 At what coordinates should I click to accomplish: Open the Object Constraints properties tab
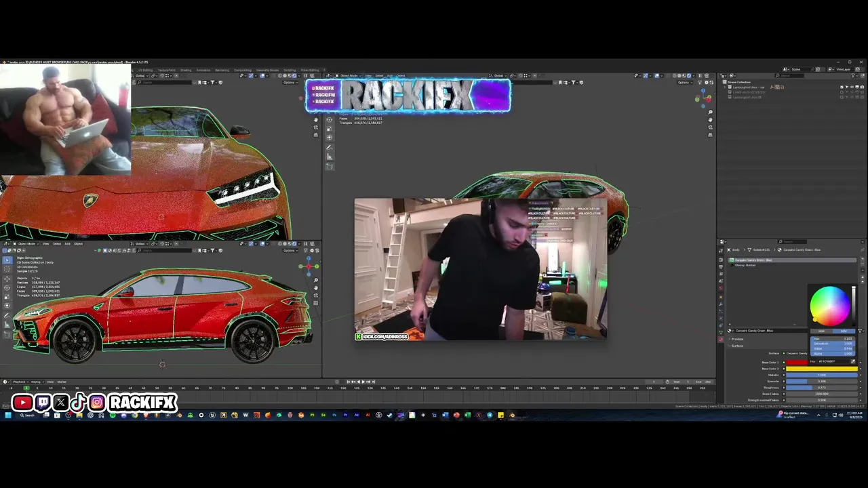coord(721,325)
